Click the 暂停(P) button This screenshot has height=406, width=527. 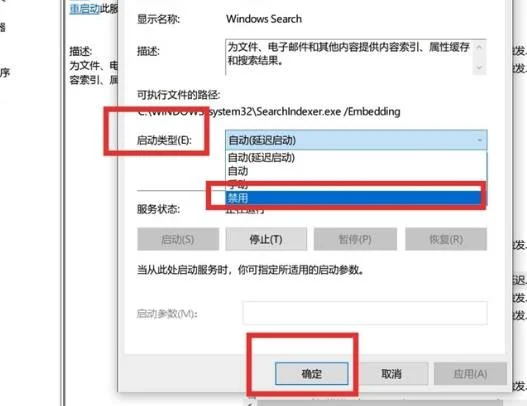tap(355, 239)
